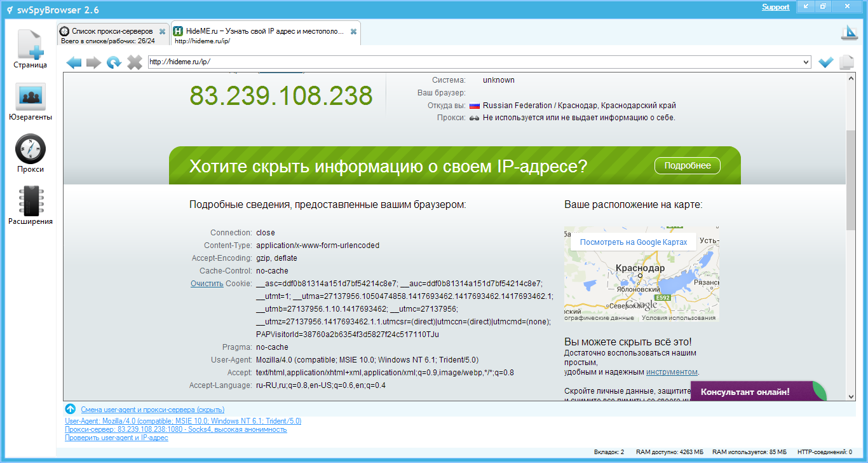Viewport: 868px width, 463px height.
Task: Close the Список прокси-серверов tab
Action: click(162, 31)
